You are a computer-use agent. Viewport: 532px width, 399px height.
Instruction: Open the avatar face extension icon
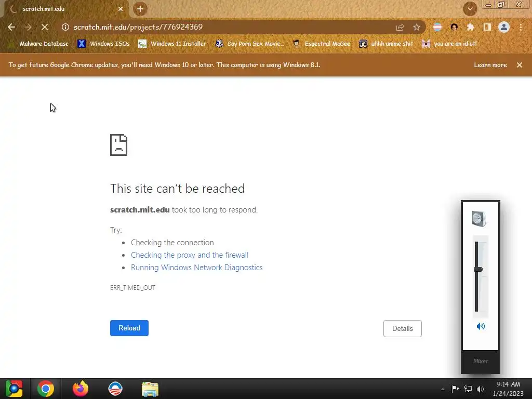point(454,27)
